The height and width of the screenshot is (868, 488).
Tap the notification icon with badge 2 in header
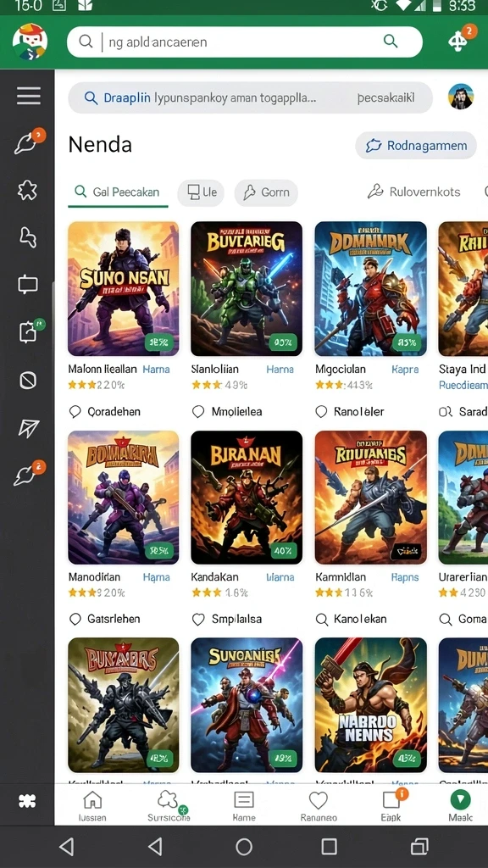pyautogui.click(x=460, y=40)
